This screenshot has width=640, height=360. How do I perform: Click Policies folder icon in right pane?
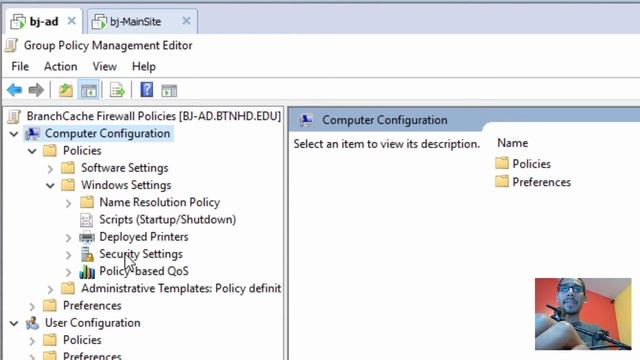point(502,163)
